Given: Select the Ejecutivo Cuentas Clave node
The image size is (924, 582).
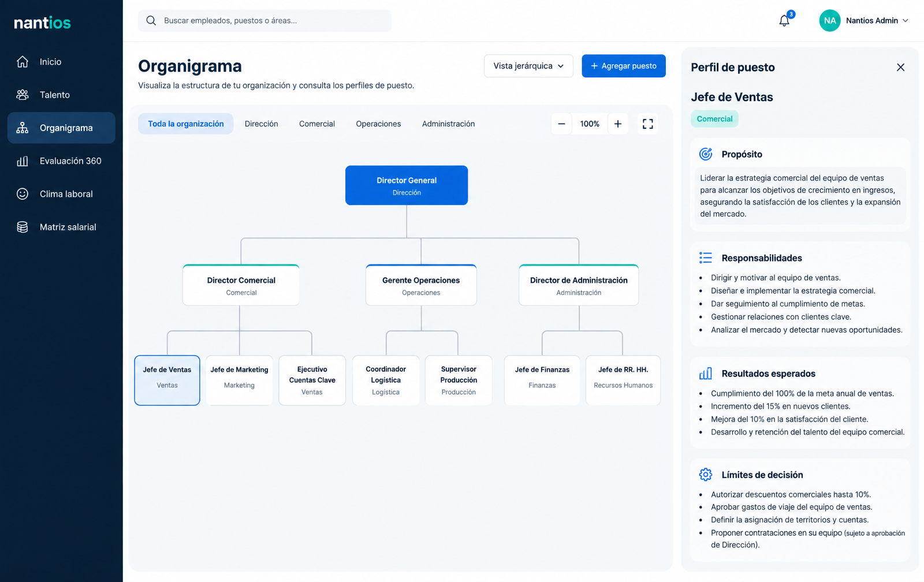Looking at the screenshot, I should click(312, 380).
